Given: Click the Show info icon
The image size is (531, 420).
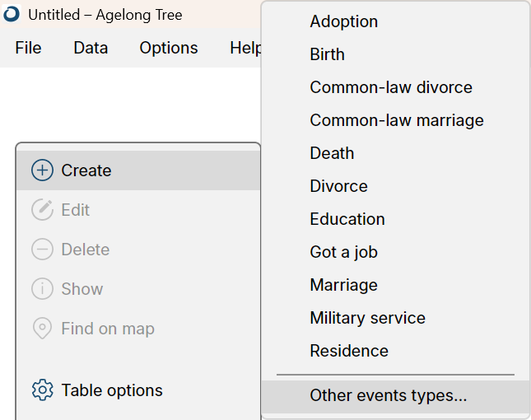Looking at the screenshot, I should coord(42,289).
